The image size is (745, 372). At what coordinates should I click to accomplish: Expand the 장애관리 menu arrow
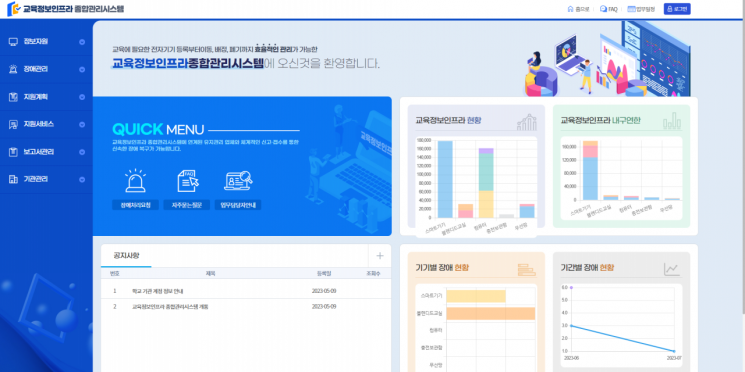tap(82, 69)
